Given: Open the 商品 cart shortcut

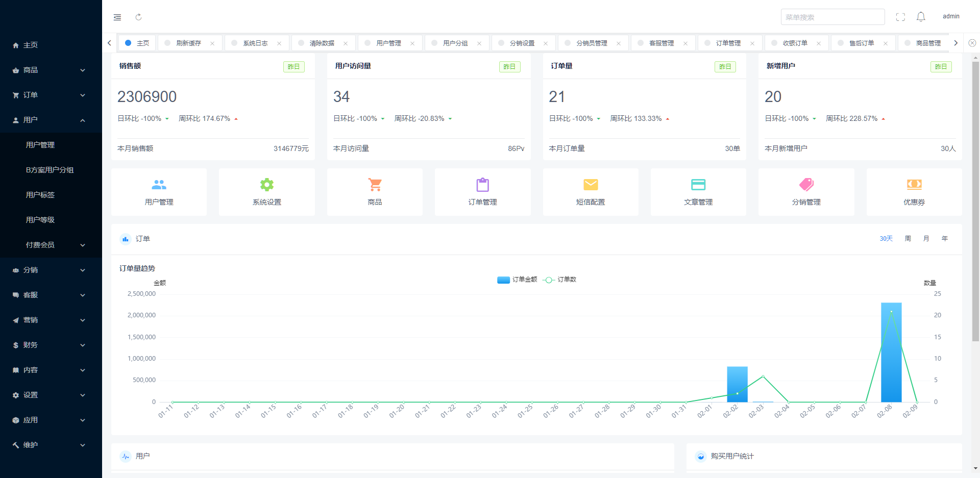Looking at the screenshot, I should pos(375,184).
